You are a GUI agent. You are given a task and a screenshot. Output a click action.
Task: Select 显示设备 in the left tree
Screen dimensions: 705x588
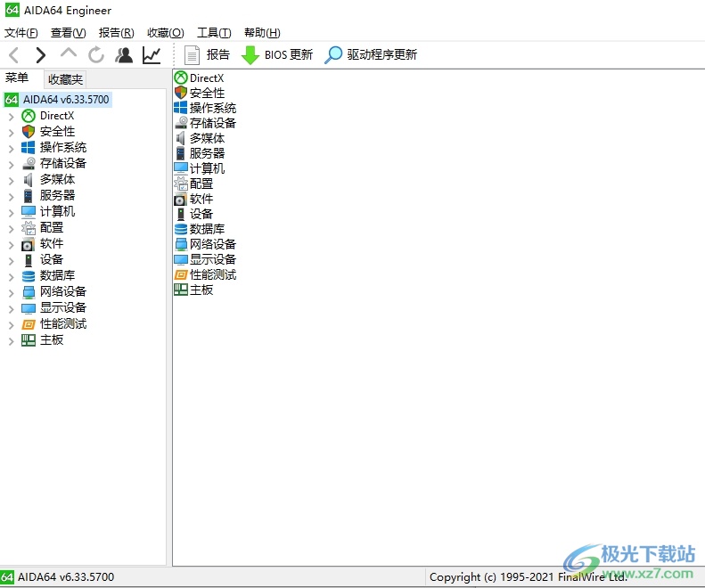coord(63,307)
